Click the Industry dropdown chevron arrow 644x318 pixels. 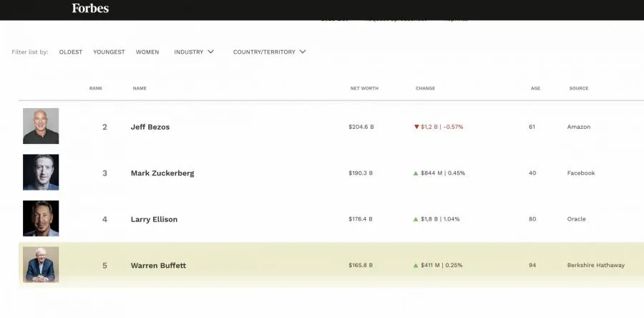[210, 52]
